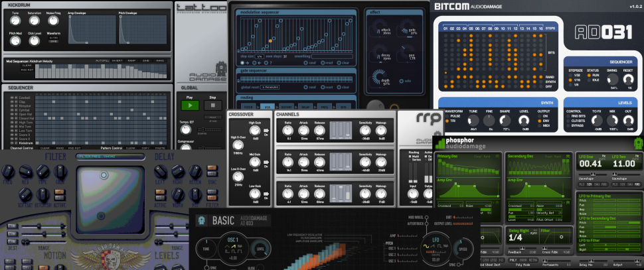Choose PULSE waveform in Bitcom Synth
The width and height of the screenshot is (644, 270).
pyautogui.click(x=451, y=116)
